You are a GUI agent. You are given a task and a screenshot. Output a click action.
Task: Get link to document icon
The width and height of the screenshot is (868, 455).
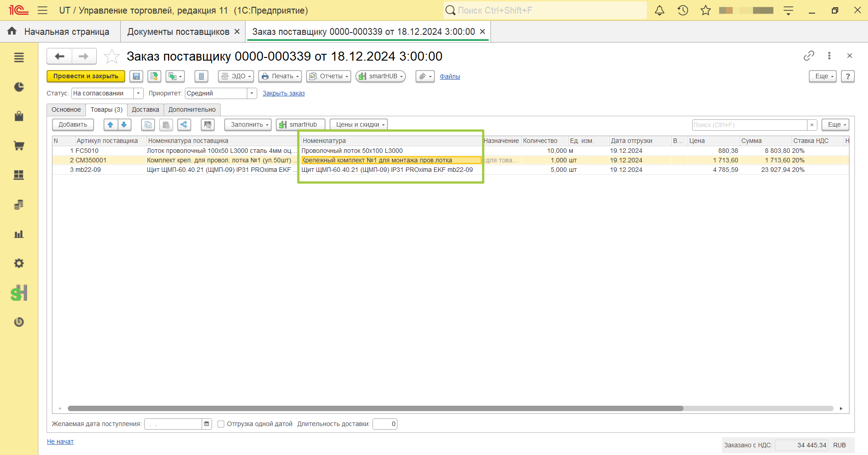point(809,56)
